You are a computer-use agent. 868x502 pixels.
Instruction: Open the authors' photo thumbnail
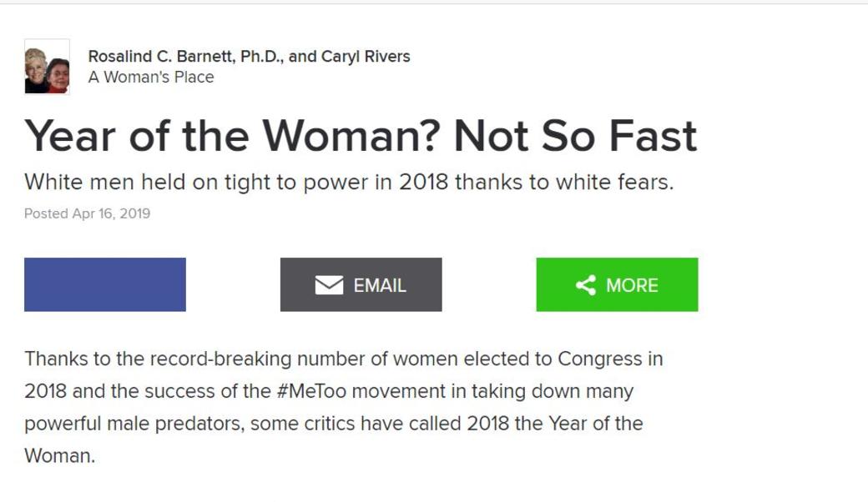pyautogui.click(x=47, y=68)
